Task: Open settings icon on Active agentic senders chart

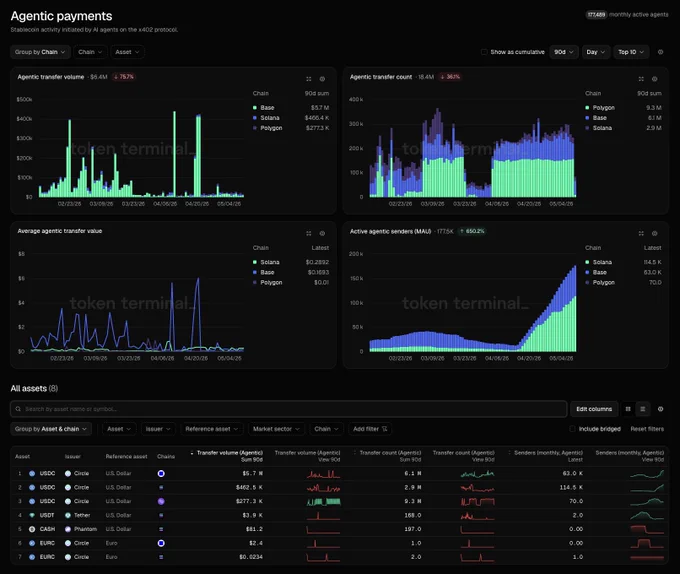Action: (x=654, y=233)
